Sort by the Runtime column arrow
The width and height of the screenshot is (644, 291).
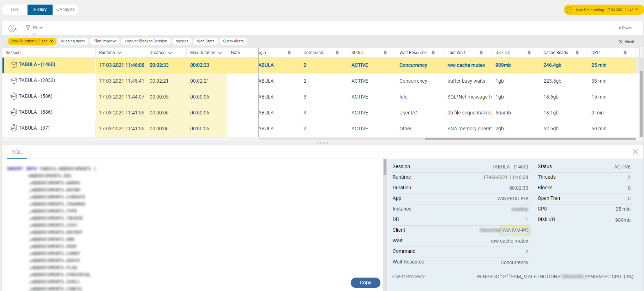coord(120,53)
